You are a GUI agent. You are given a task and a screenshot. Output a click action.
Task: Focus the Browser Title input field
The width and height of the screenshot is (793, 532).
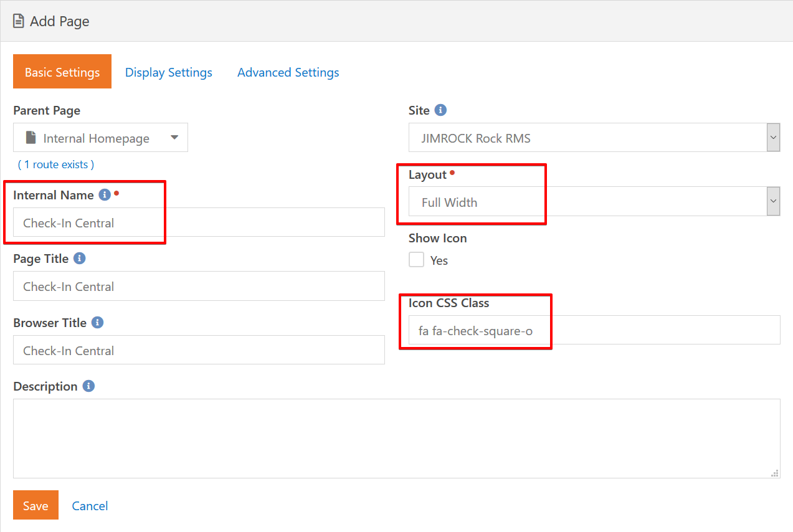coord(199,350)
